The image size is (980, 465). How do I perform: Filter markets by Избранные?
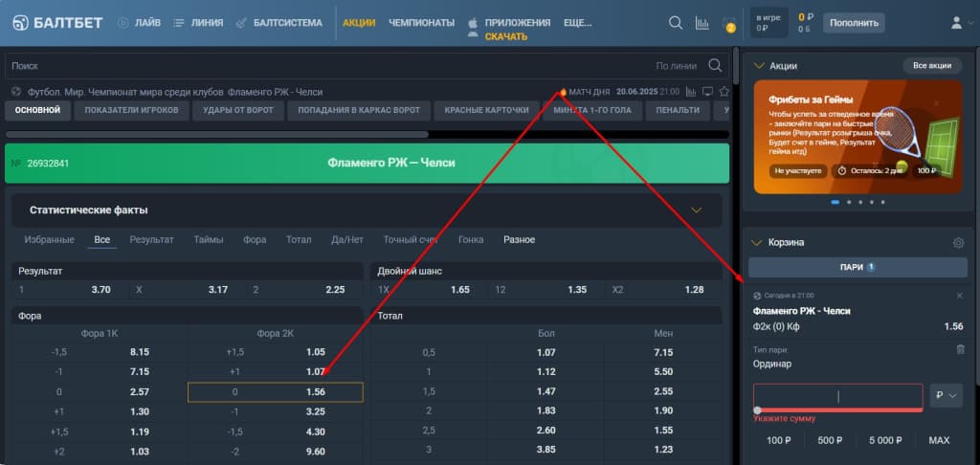[49, 240]
